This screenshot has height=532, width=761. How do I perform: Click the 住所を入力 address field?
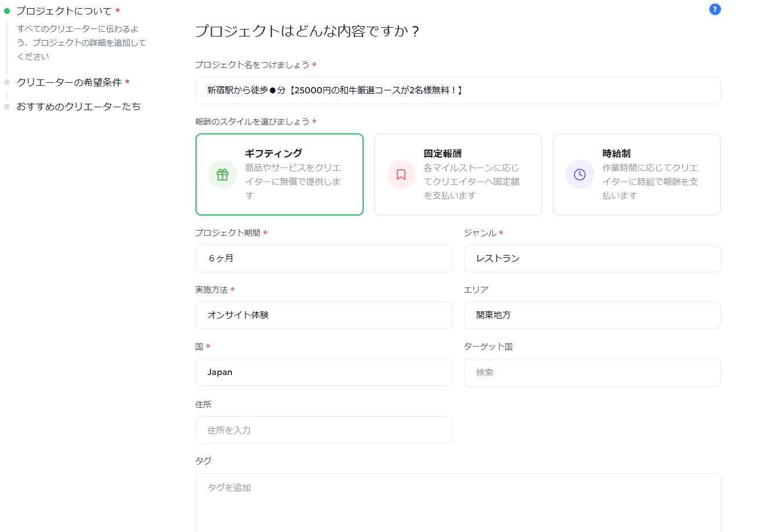(x=324, y=430)
